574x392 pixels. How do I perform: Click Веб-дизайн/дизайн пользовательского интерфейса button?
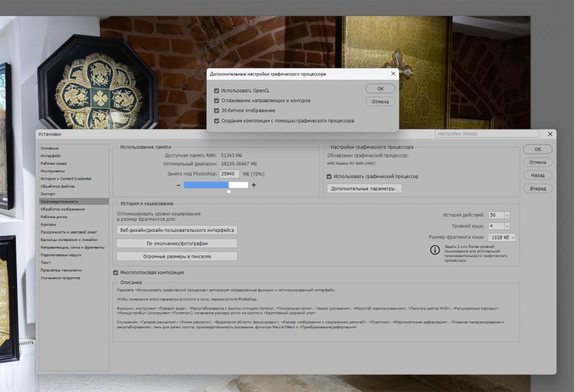177,230
